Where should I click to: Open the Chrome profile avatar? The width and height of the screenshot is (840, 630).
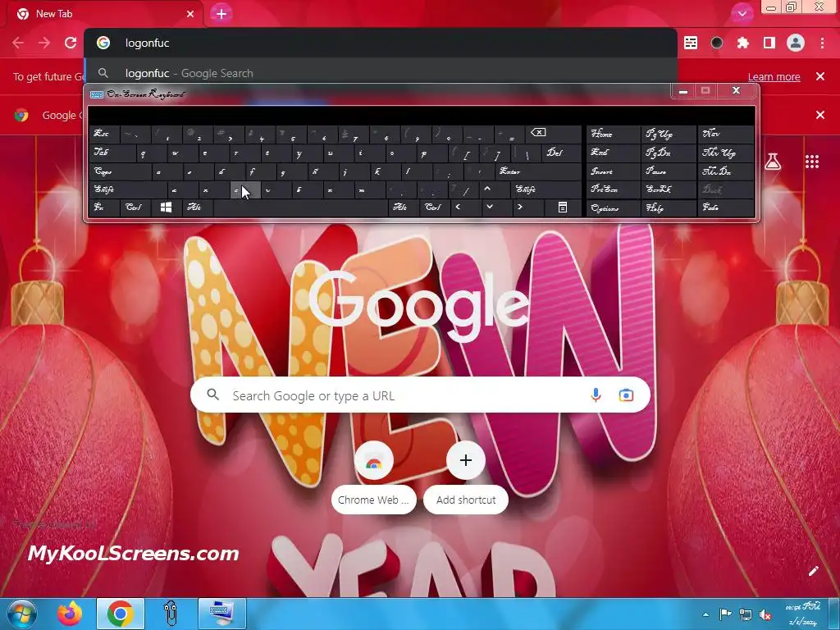coord(796,43)
